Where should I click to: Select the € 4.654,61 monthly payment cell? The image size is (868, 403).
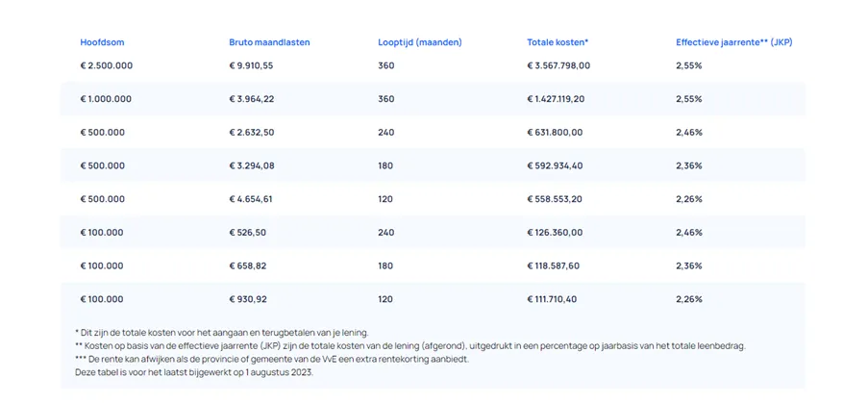coord(251,199)
